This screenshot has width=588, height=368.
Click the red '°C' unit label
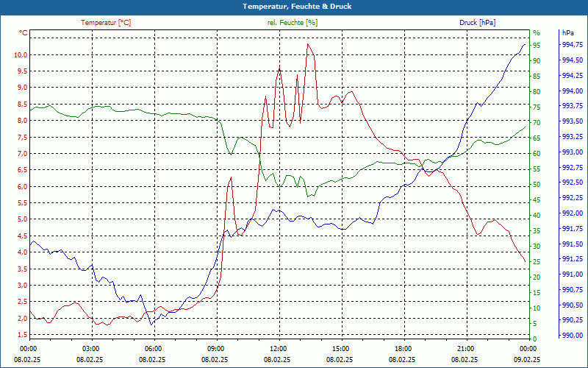coord(24,33)
